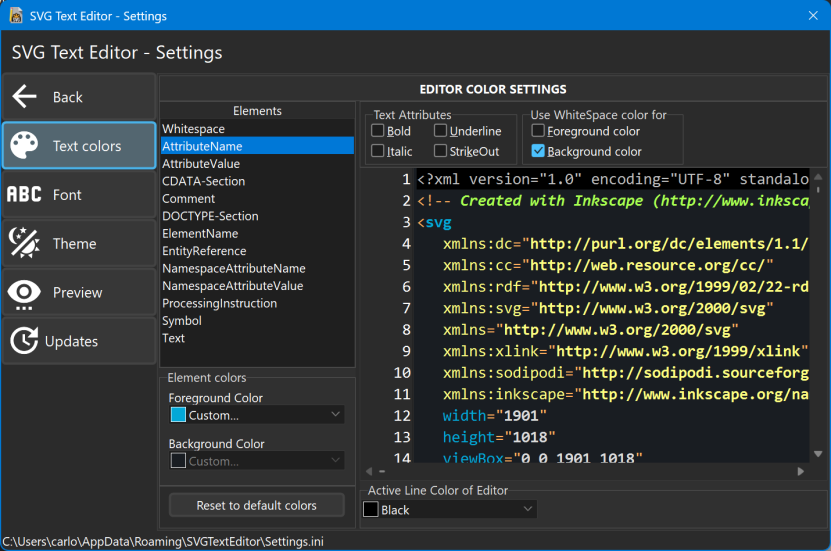Go Back from settings
This screenshot has width=831, height=551.
coord(79,97)
